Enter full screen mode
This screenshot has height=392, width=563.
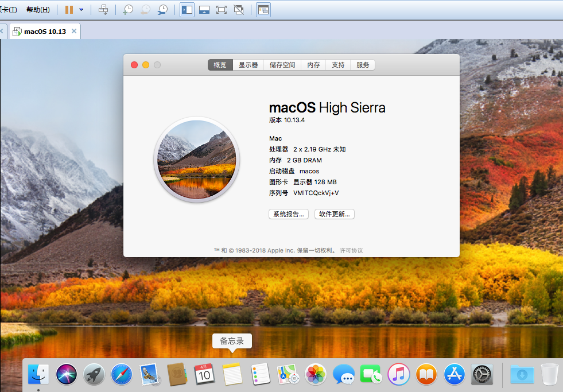(221, 10)
